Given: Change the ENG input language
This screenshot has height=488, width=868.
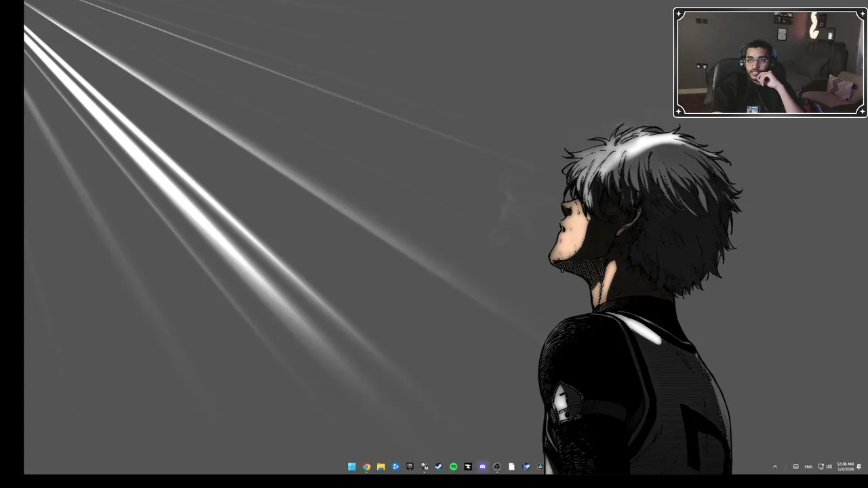Looking at the screenshot, I should click(808, 466).
